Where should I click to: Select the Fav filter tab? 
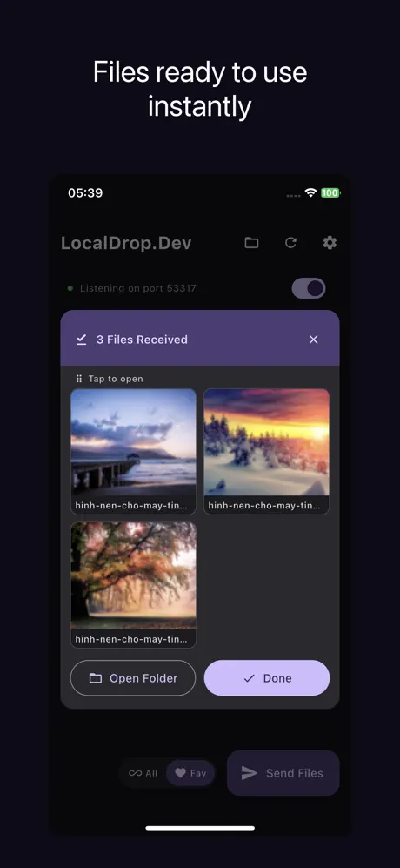190,773
